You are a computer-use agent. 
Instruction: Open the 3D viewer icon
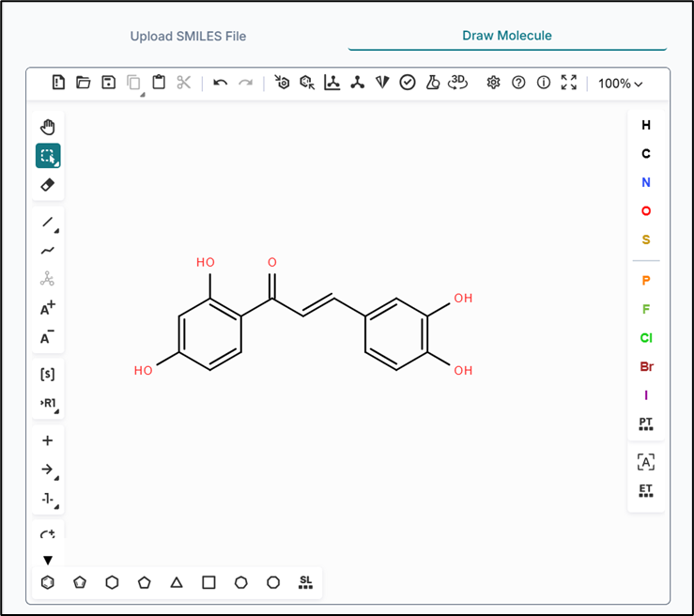coord(457,83)
